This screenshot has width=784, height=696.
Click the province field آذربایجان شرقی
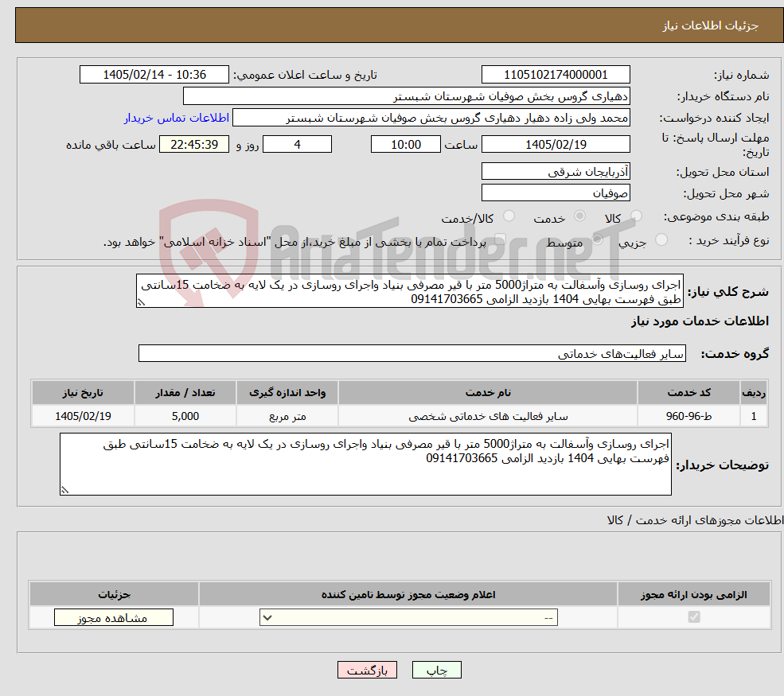click(556, 171)
